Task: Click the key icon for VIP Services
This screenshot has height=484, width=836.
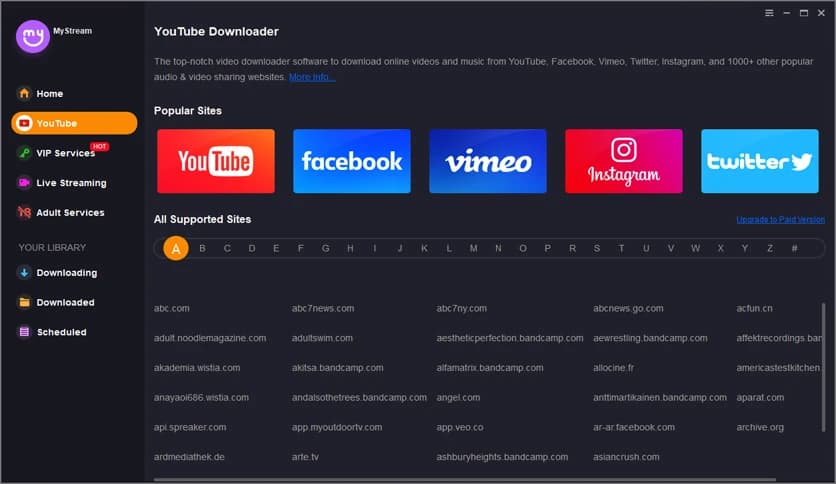Action: pyautogui.click(x=24, y=153)
